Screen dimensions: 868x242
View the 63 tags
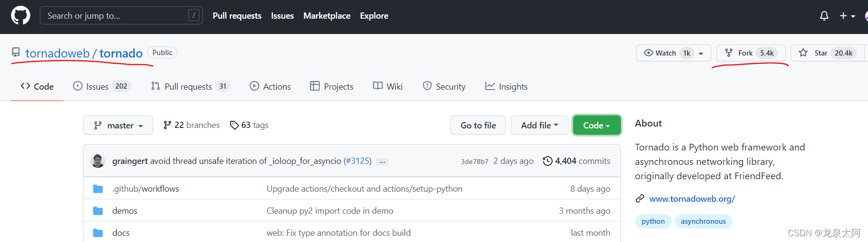tap(249, 125)
